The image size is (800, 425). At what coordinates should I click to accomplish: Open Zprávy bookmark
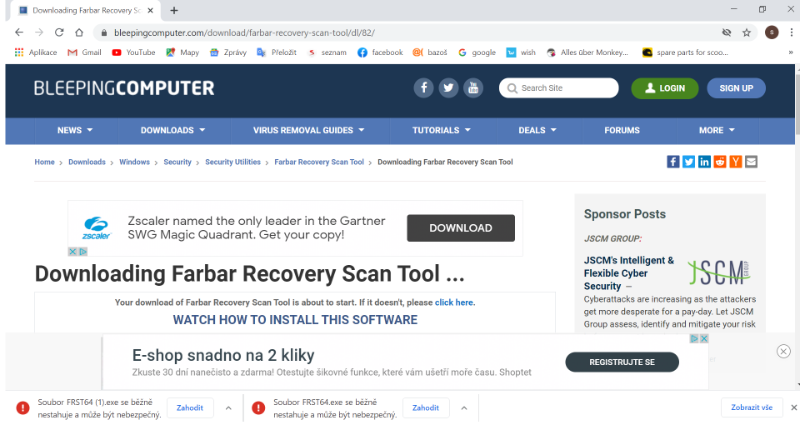(228, 52)
